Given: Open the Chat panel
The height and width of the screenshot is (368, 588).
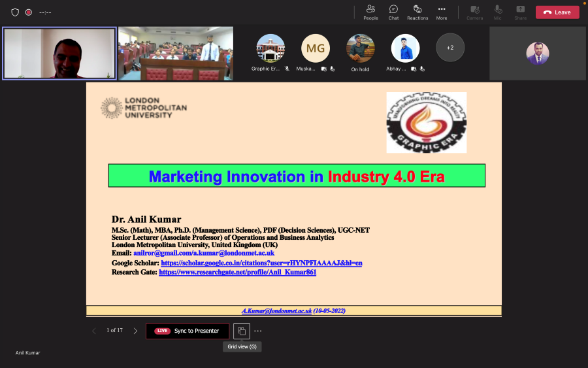Looking at the screenshot, I should (393, 12).
